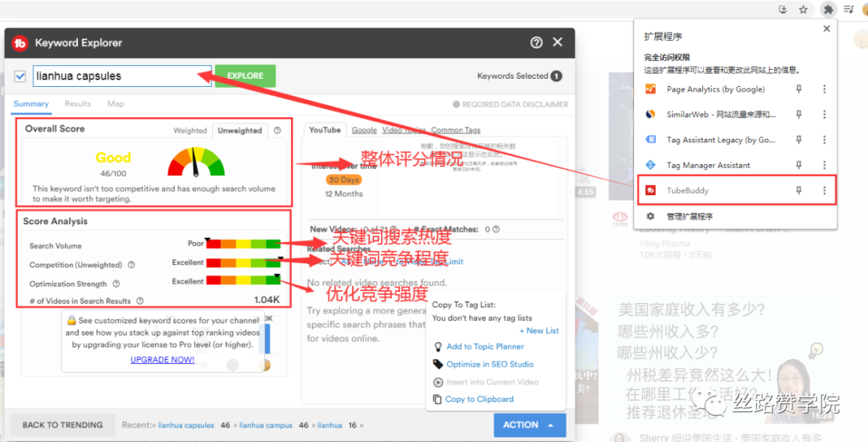The width and height of the screenshot is (868, 442).
Task: Close the extensions popup
Action: pyautogui.click(x=826, y=29)
